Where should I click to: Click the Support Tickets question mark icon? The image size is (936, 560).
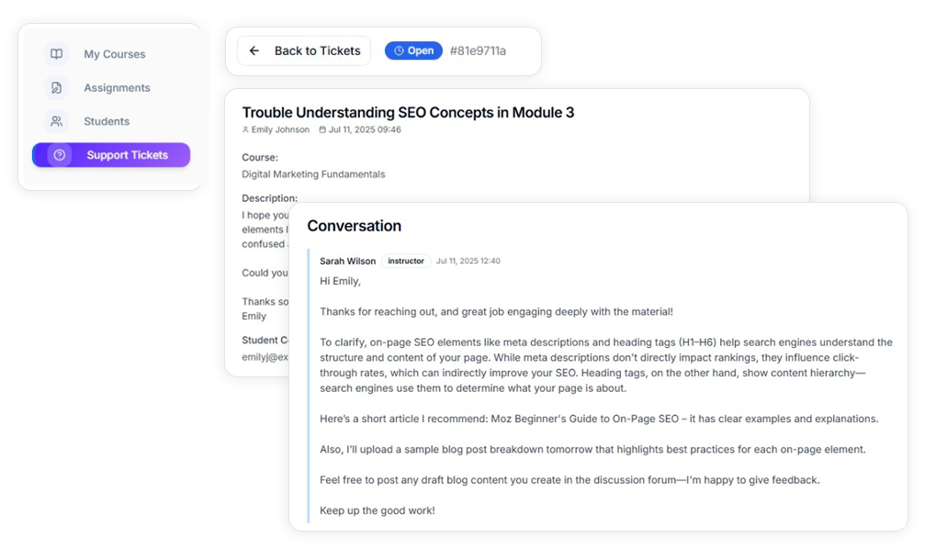coord(60,155)
